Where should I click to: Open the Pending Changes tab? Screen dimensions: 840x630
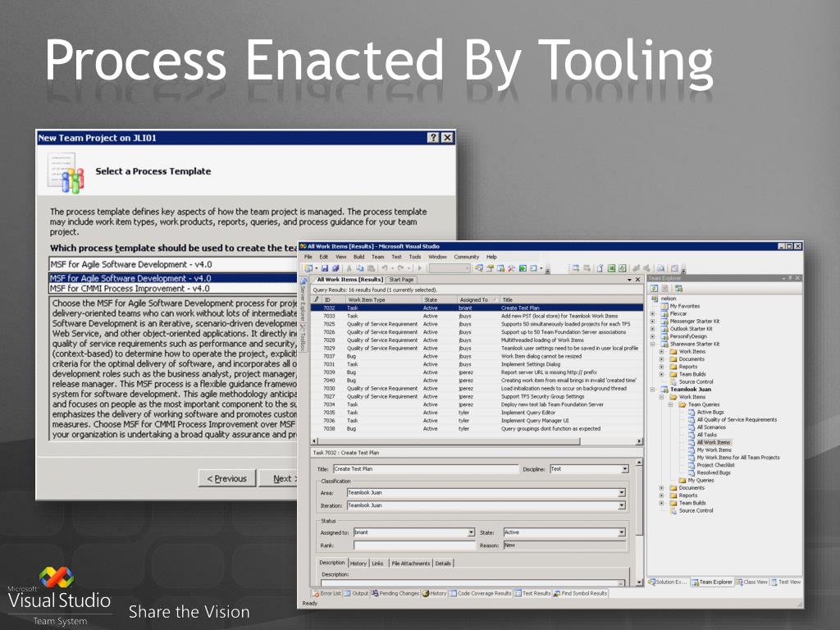[x=395, y=594]
